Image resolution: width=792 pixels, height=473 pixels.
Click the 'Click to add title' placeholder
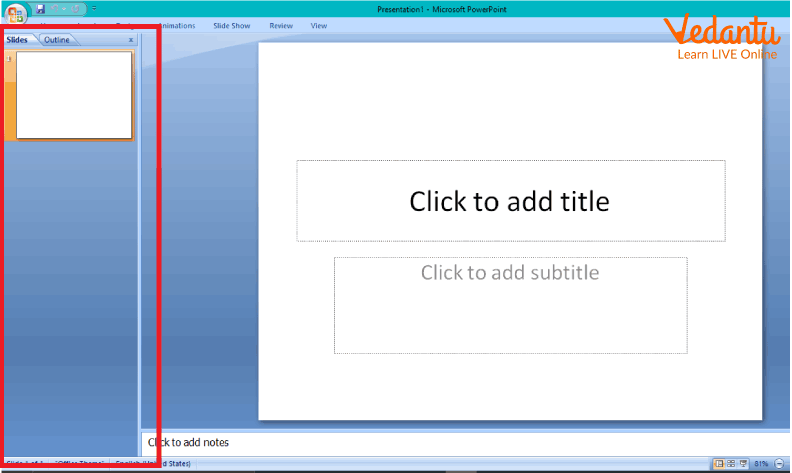click(510, 201)
